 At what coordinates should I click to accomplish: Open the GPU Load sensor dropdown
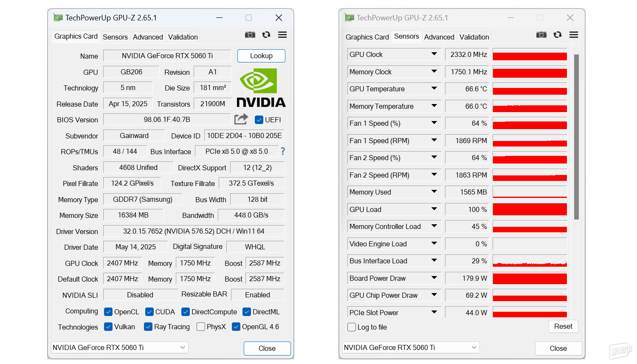tap(434, 209)
